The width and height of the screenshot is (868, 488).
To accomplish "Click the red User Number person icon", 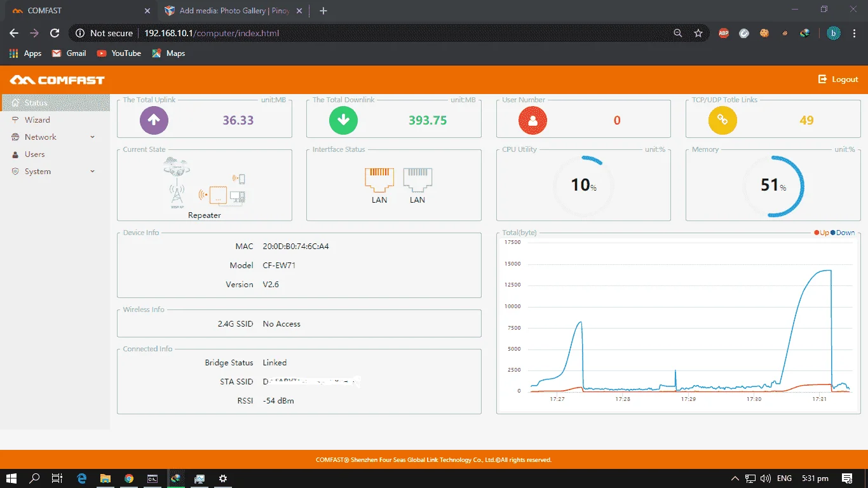I will (x=533, y=120).
